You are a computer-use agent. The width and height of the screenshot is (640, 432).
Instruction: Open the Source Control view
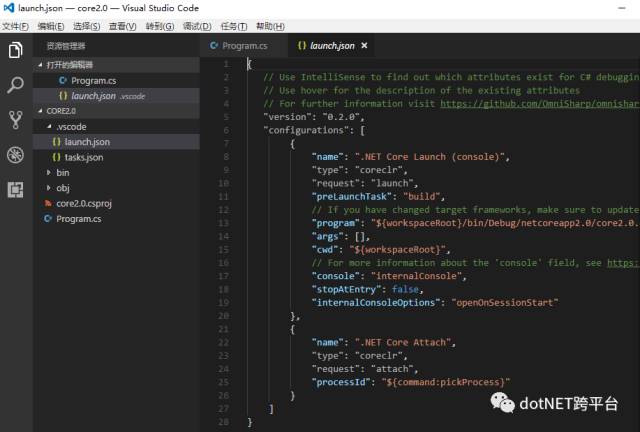pyautogui.click(x=16, y=120)
